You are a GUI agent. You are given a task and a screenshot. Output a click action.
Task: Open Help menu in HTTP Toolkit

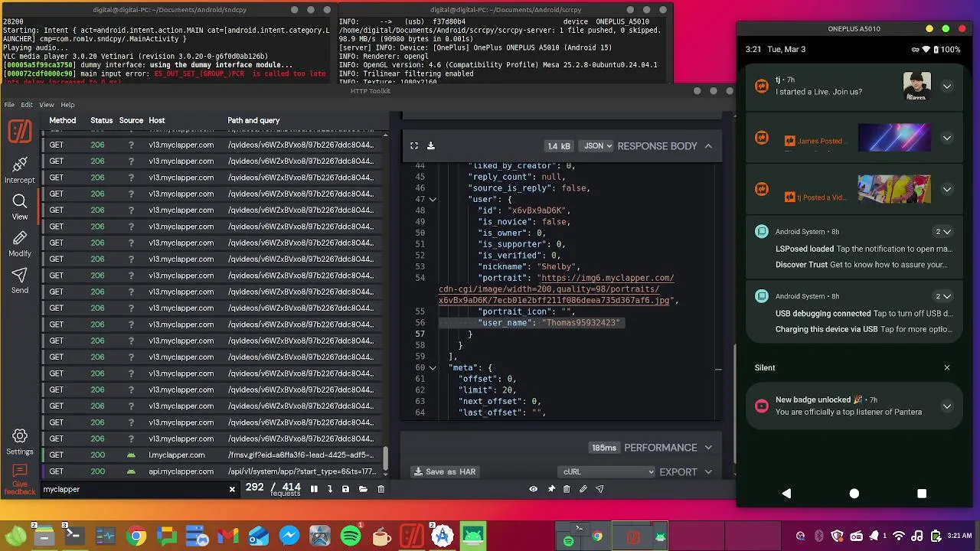tap(67, 105)
